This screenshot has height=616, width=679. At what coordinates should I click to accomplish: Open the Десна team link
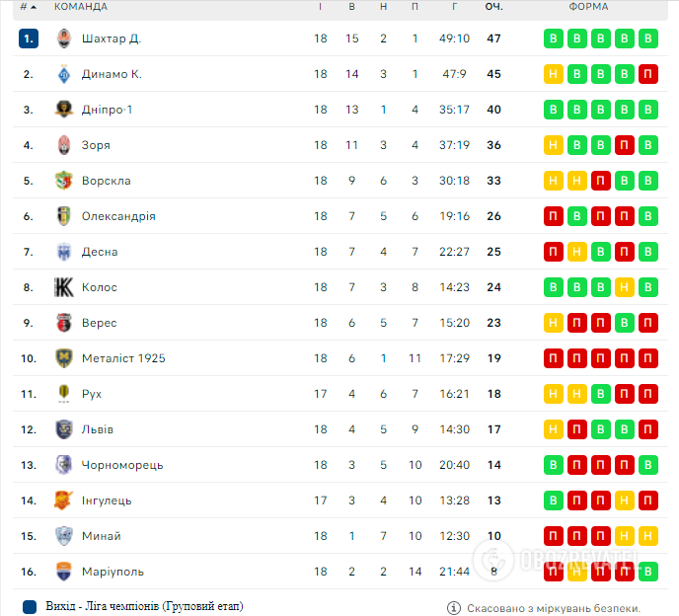point(101,252)
